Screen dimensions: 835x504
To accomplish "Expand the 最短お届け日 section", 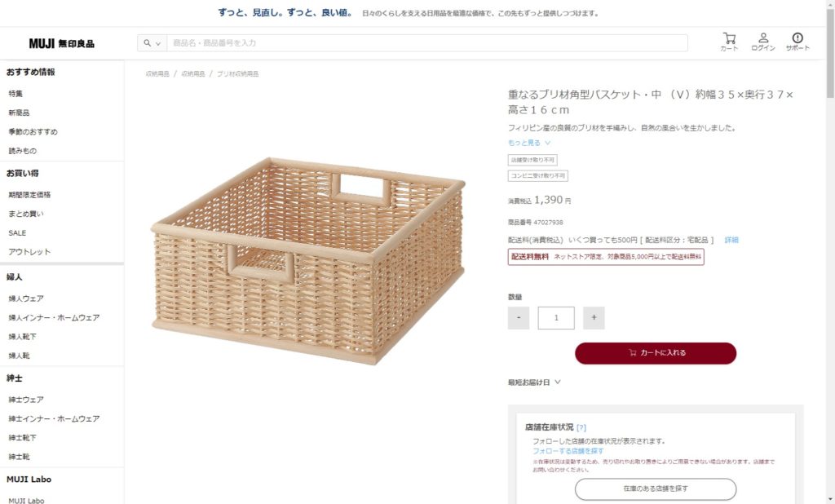I will click(531, 382).
